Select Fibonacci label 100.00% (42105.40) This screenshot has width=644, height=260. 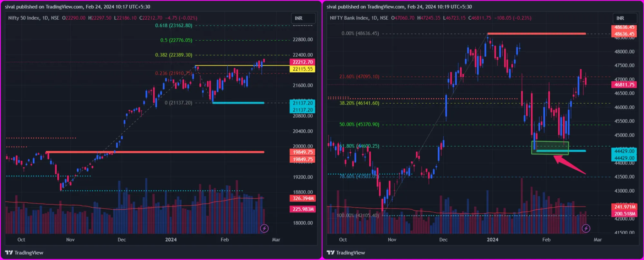click(358, 215)
